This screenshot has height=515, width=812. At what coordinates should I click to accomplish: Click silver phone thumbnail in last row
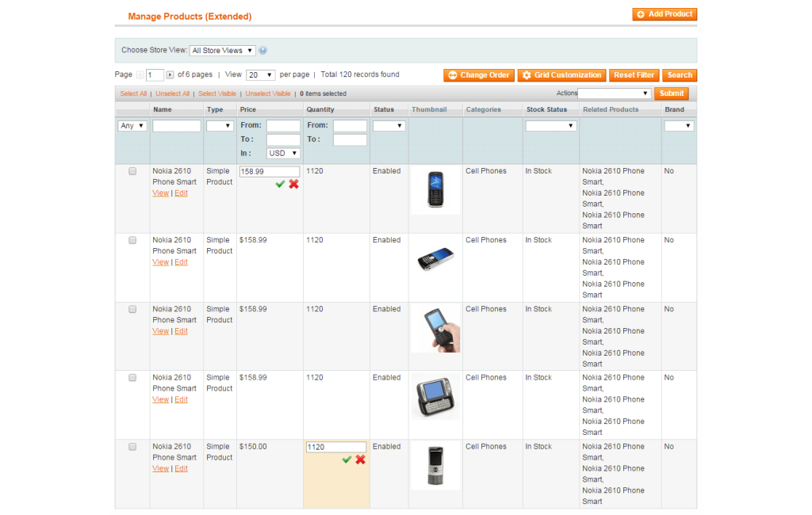[435, 466]
